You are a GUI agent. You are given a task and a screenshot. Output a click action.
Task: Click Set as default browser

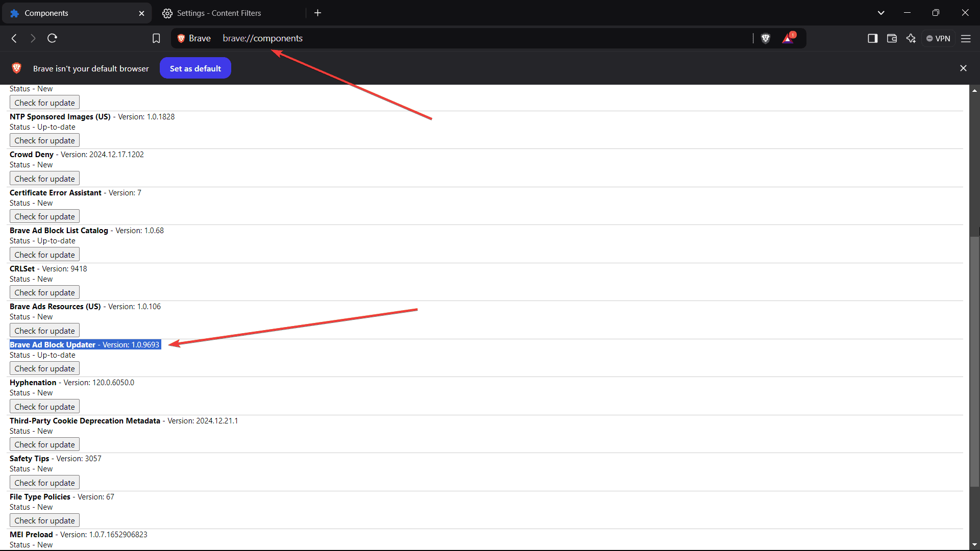(x=195, y=68)
